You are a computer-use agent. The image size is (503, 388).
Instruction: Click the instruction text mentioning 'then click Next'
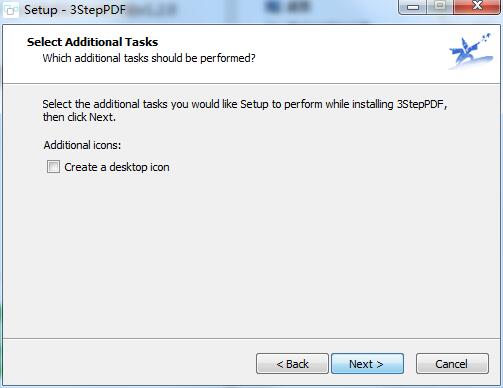[244, 111]
